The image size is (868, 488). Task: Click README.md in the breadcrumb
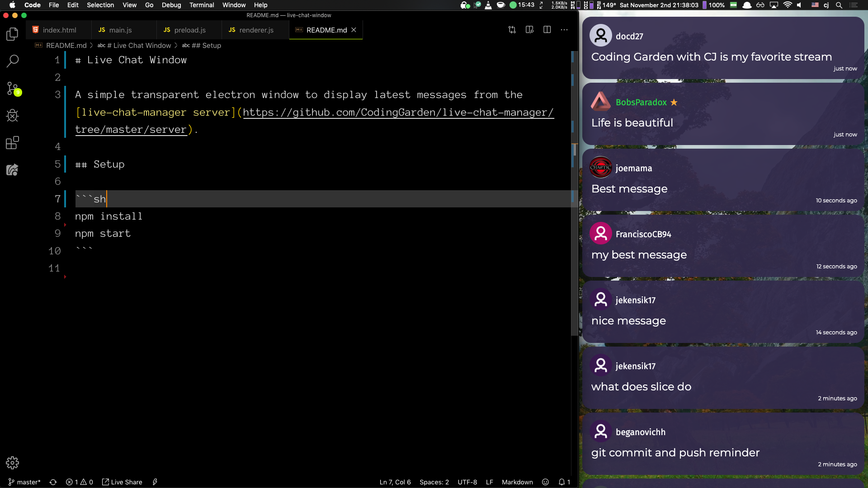tap(66, 46)
